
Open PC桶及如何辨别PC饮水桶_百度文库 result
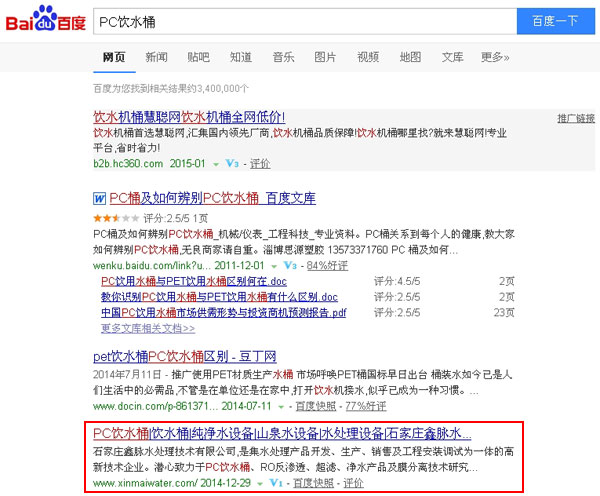point(212,198)
